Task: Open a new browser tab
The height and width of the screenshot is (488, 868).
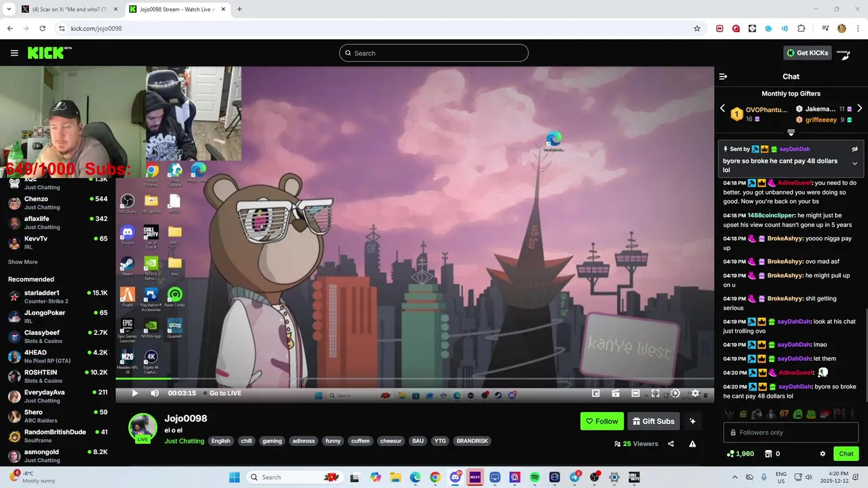Action: coord(239,9)
